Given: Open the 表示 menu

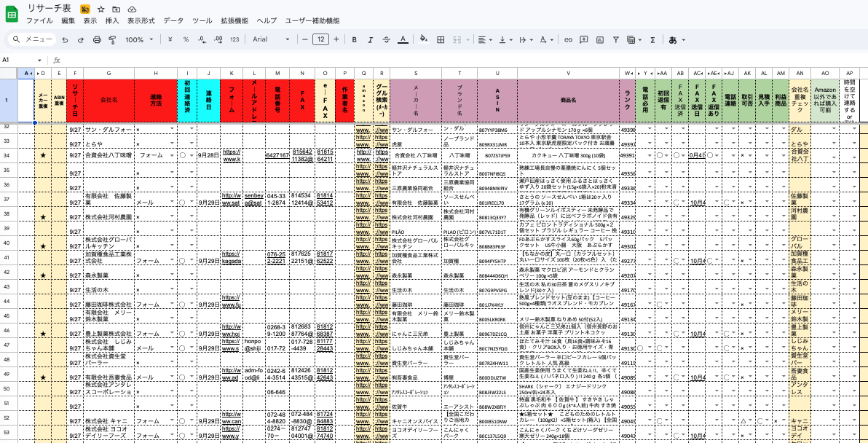Looking at the screenshot, I should (x=90, y=21).
